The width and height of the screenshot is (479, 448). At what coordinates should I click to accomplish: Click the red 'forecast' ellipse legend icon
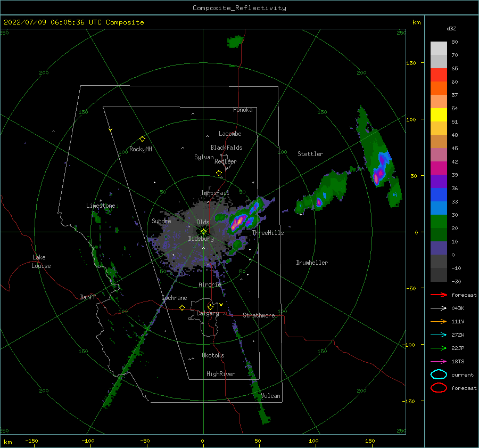439,388
